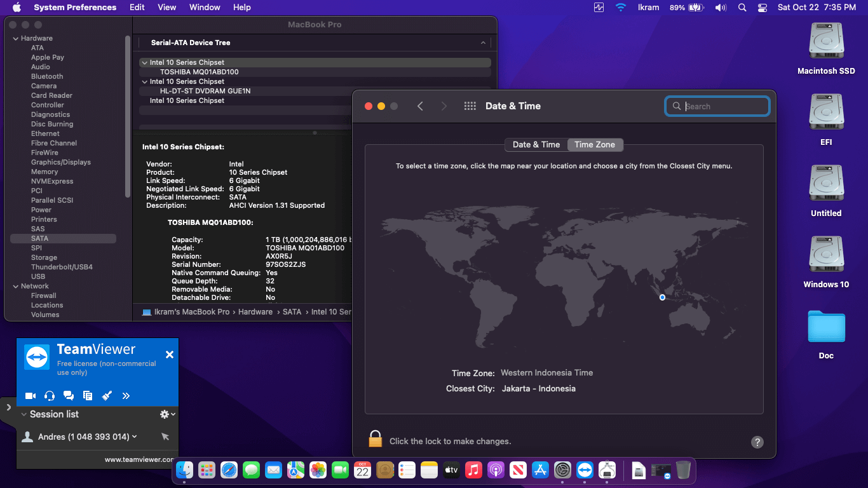The height and width of the screenshot is (488, 868).
Task: Collapse the TeamViewer panel side arrow
Action: coord(8,407)
